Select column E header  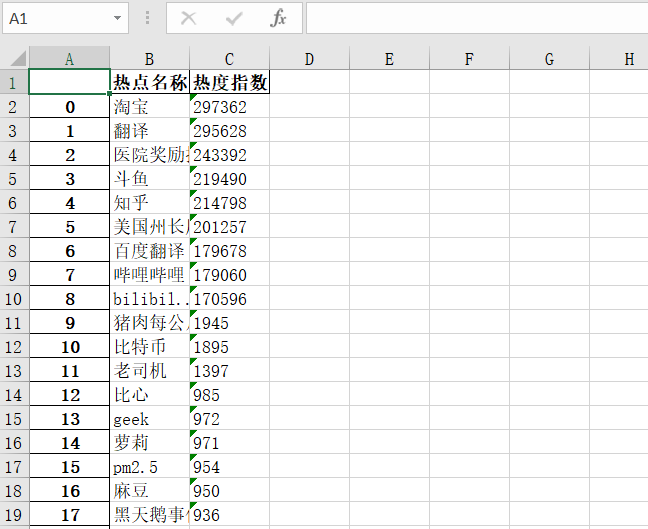(x=389, y=58)
